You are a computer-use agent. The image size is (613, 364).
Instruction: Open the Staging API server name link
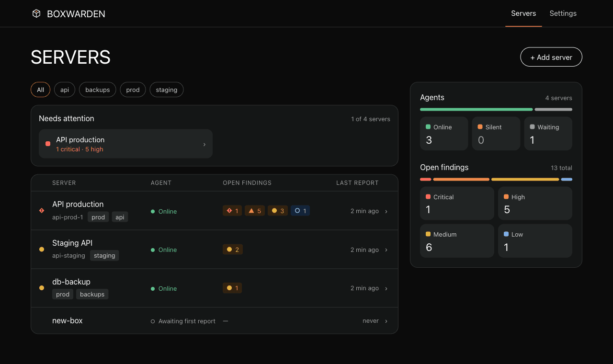[x=72, y=243]
